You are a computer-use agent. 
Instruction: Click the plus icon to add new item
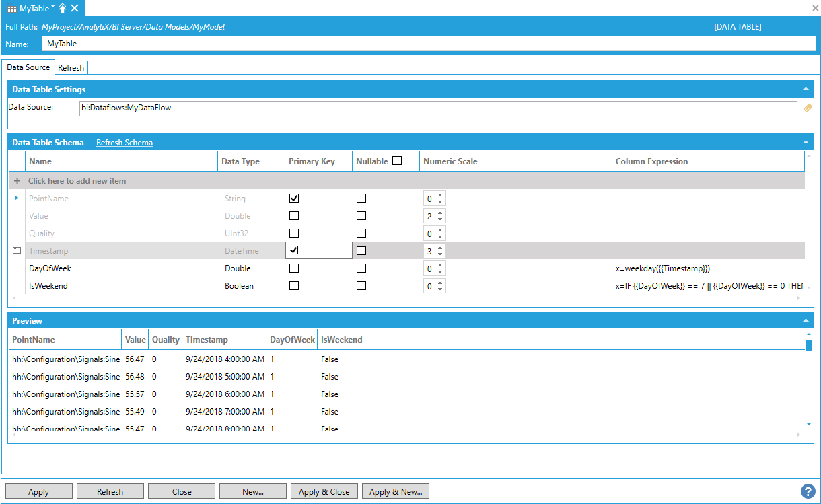click(x=17, y=181)
